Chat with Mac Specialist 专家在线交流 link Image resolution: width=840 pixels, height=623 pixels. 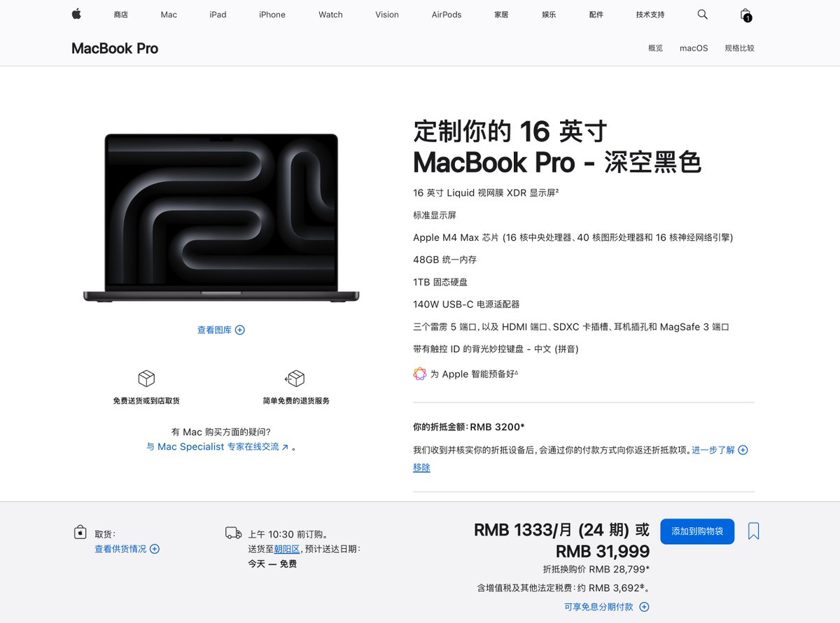point(218,447)
